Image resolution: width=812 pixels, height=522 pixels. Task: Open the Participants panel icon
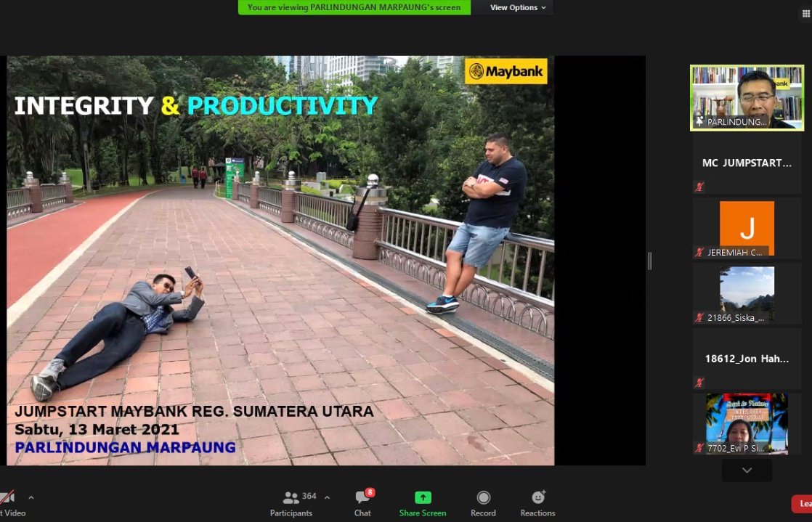[x=291, y=498]
